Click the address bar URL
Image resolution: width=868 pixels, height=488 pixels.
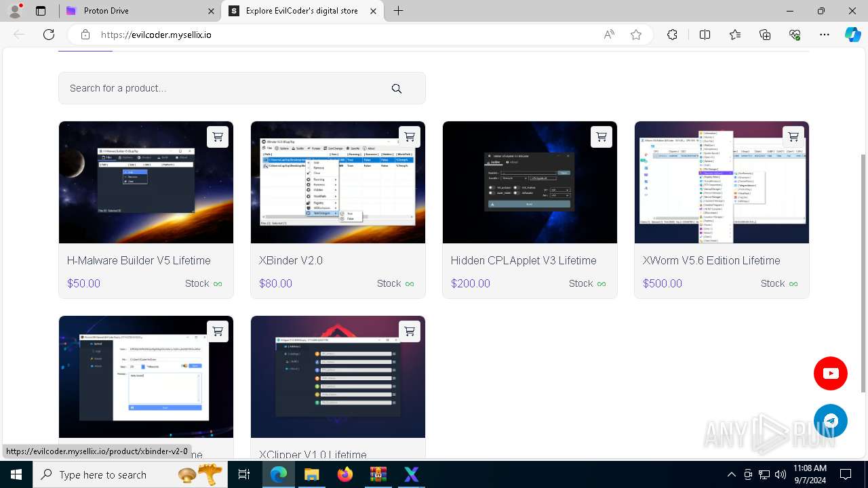pos(156,35)
